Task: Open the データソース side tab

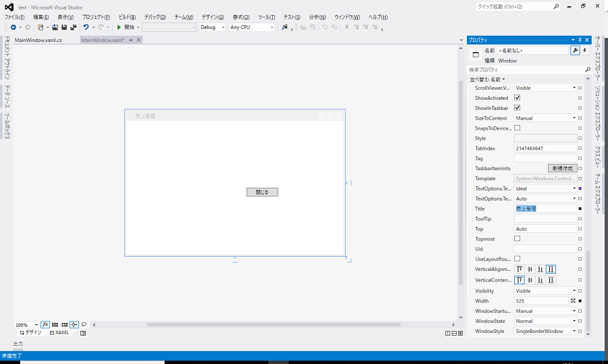Action: [x=7, y=96]
